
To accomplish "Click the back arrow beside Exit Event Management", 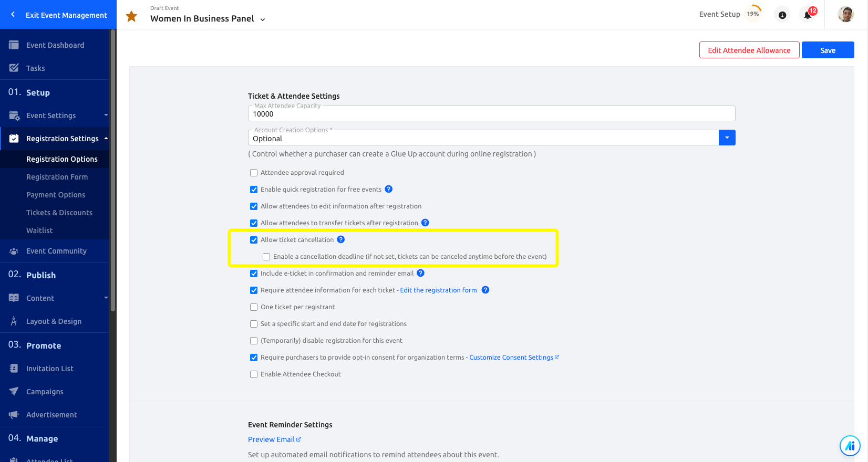I will (x=13, y=15).
